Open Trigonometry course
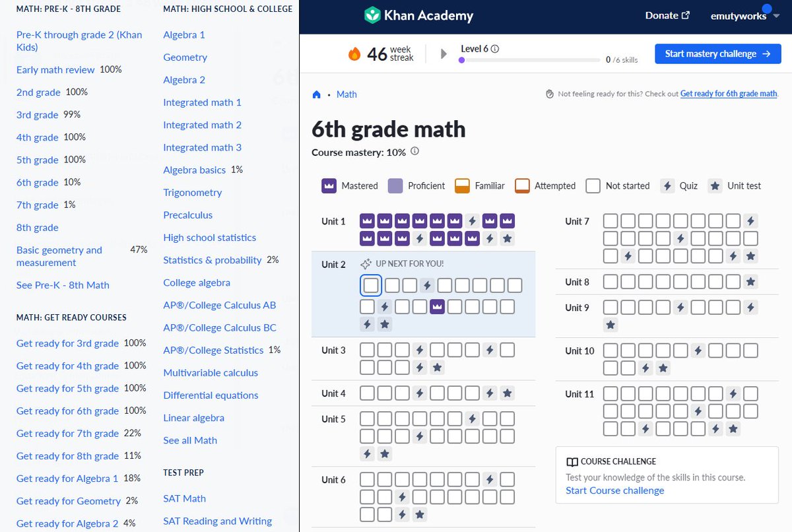 [193, 192]
